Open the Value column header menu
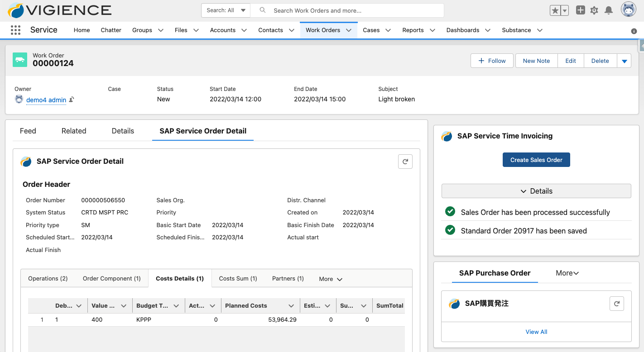The image size is (644, 352). (123, 306)
